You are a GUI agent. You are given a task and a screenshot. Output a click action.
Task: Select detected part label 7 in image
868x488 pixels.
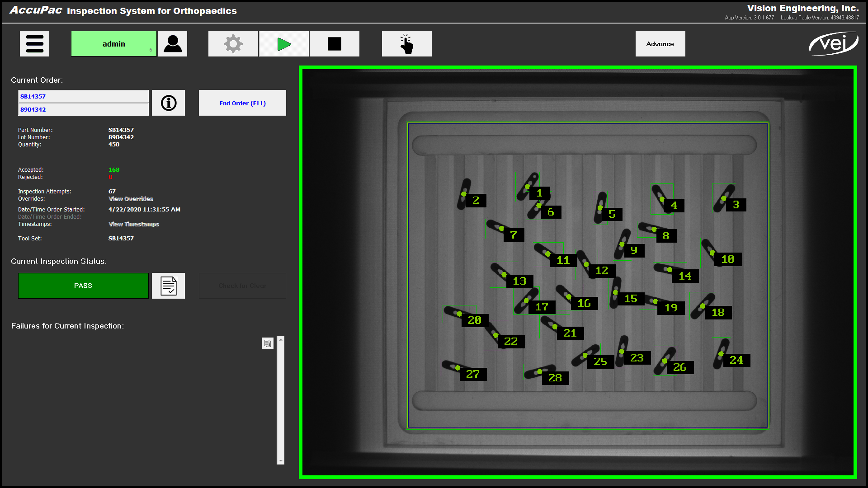[x=514, y=235]
